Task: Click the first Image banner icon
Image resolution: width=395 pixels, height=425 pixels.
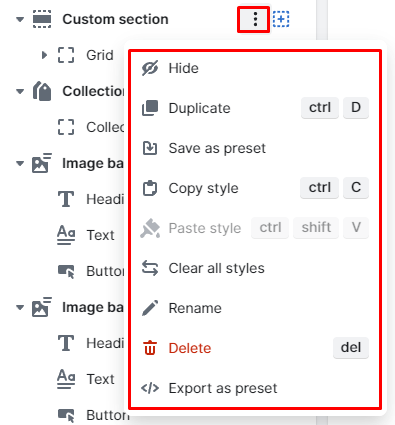Action: (x=42, y=163)
